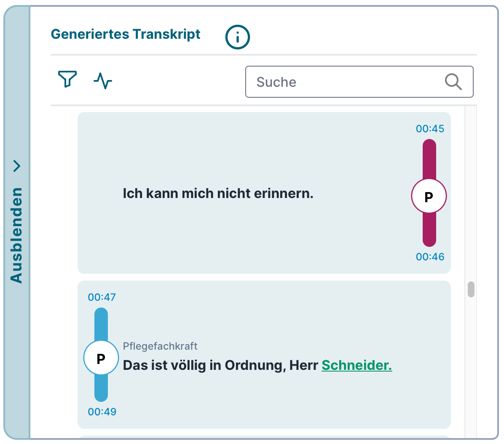
Task: Click the info icon beside Generiertes Transkript
Action: coord(238,37)
